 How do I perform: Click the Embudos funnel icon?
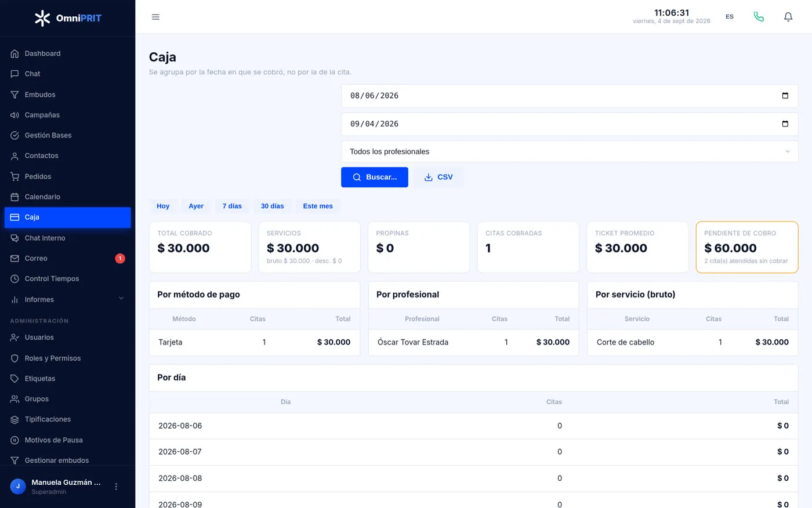14,95
